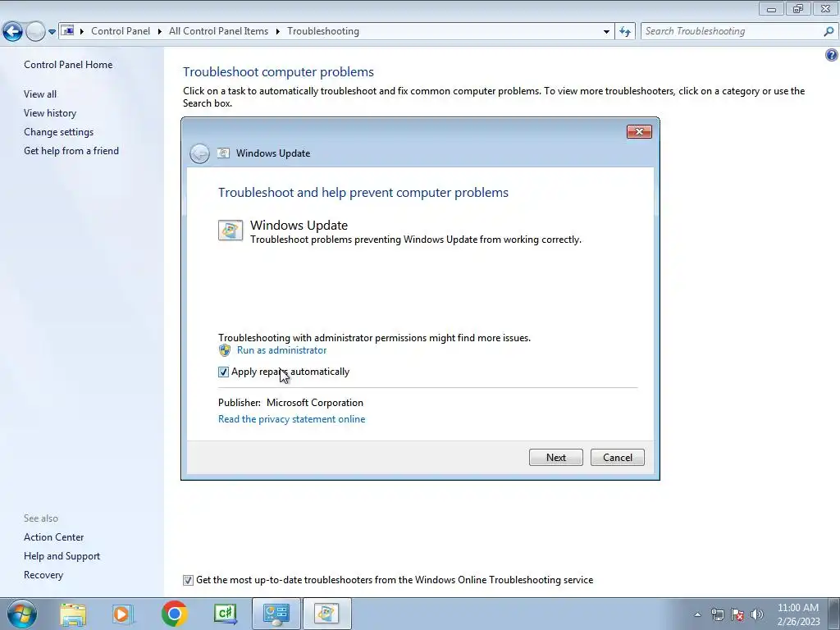
Task: Select All Control Panel Items breadcrumb
Action: (x=218, y=31)
